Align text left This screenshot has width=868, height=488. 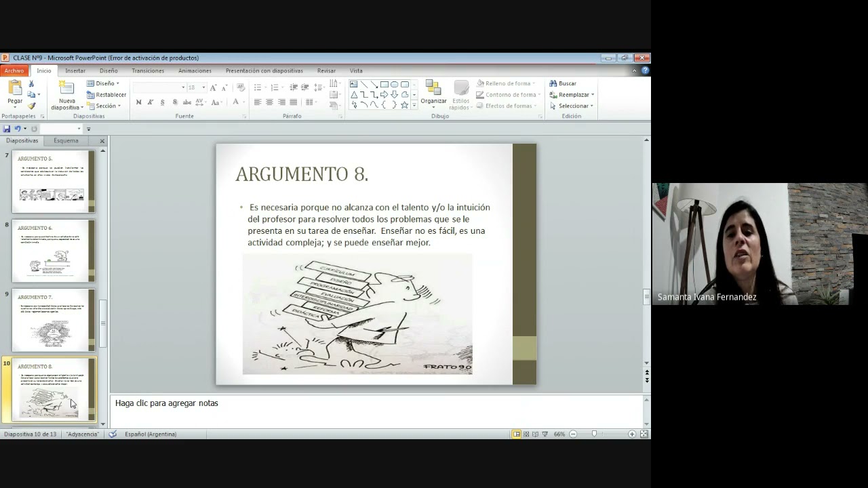pos(258,102)
